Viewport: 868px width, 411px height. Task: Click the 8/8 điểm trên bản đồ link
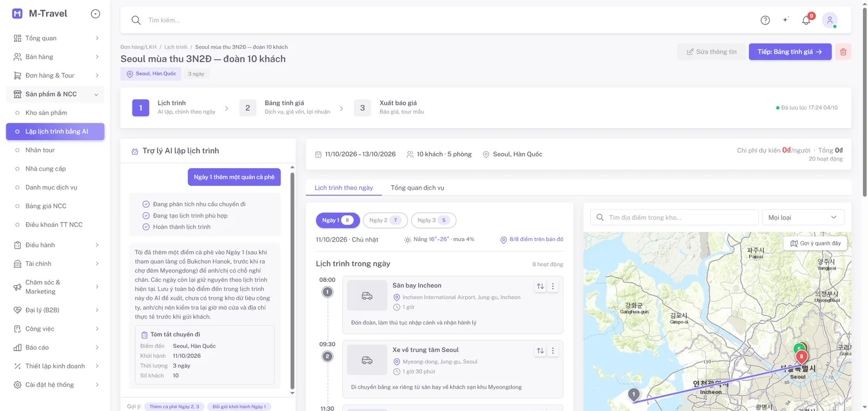coord(532,239)
